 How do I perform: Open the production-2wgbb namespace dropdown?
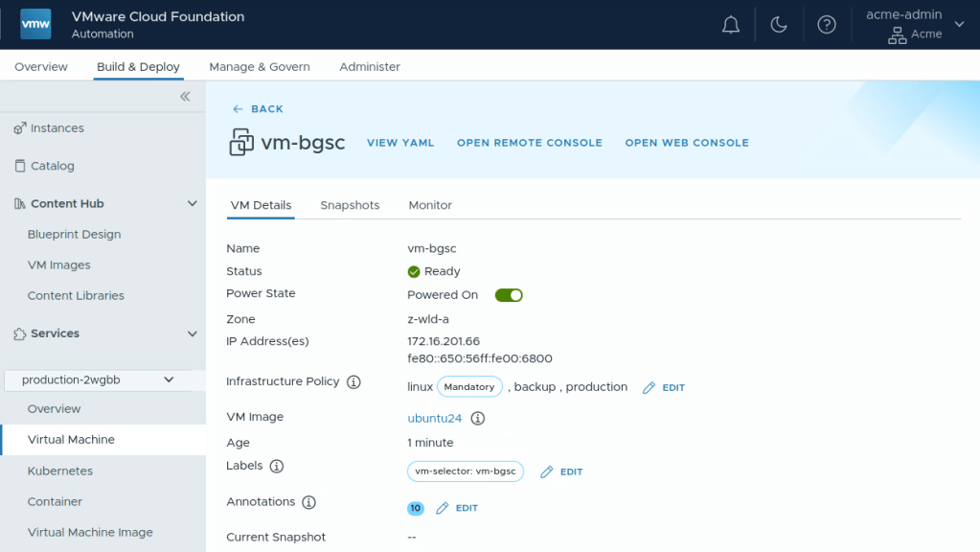[x=98, y=380]
